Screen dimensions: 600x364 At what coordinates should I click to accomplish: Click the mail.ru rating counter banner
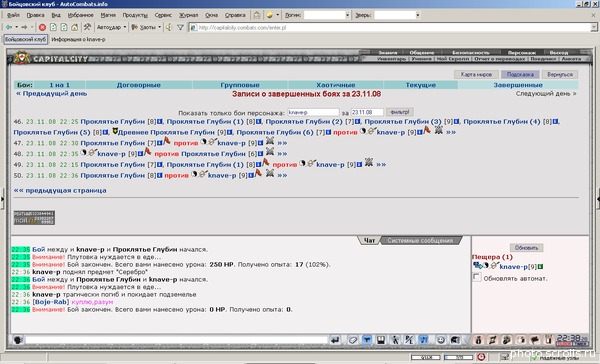pos(34,217)
